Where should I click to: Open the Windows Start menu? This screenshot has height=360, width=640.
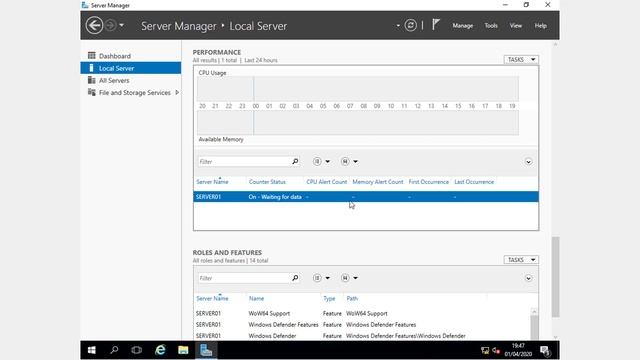click(x=91, y=350)
